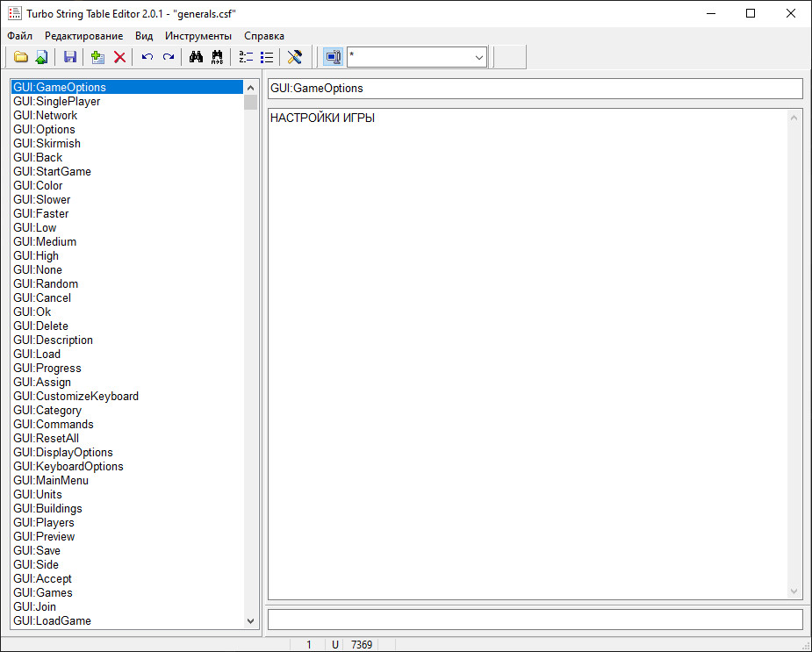812x652 pixels.
Task: Open the Справка menu
Action: (x=264, y=36)
